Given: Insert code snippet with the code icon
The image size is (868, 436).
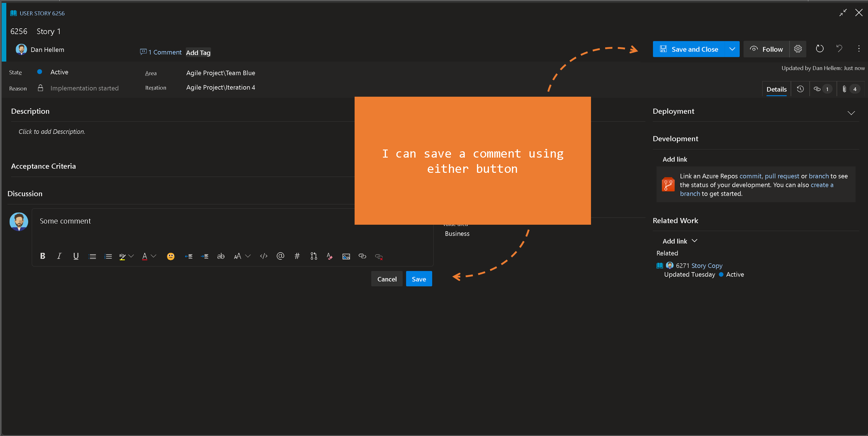Looking at the screenshot, I should [264, 256].
